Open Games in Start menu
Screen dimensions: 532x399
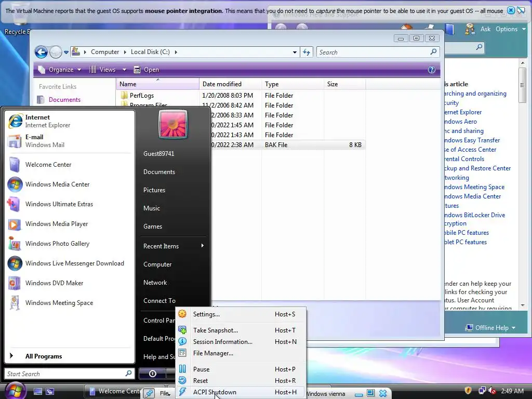point(153,227)
